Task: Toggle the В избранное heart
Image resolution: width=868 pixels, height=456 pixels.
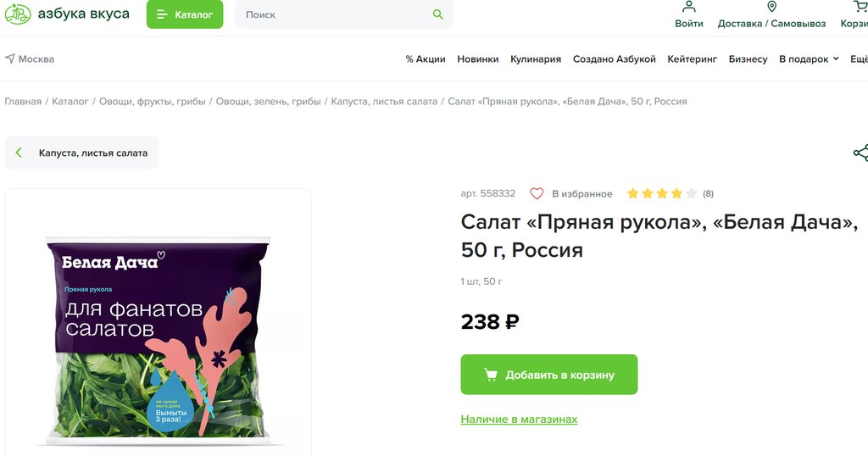Action: click(x=537, y=194)
